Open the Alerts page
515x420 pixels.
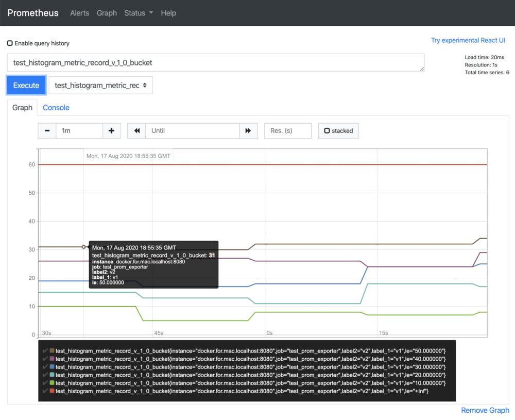79,13
